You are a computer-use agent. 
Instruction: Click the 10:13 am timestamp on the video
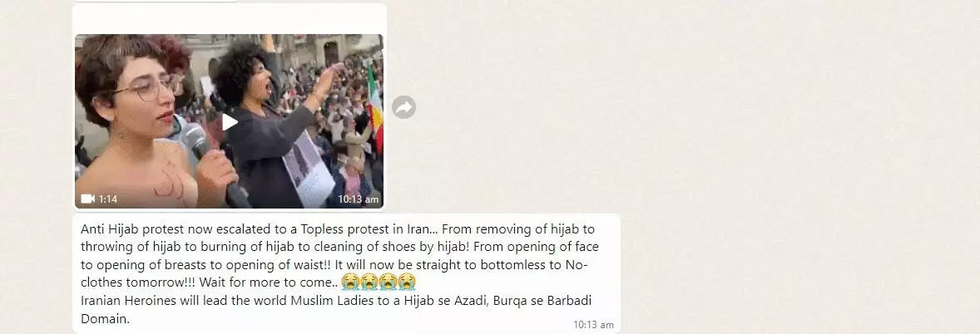(358, 199)
